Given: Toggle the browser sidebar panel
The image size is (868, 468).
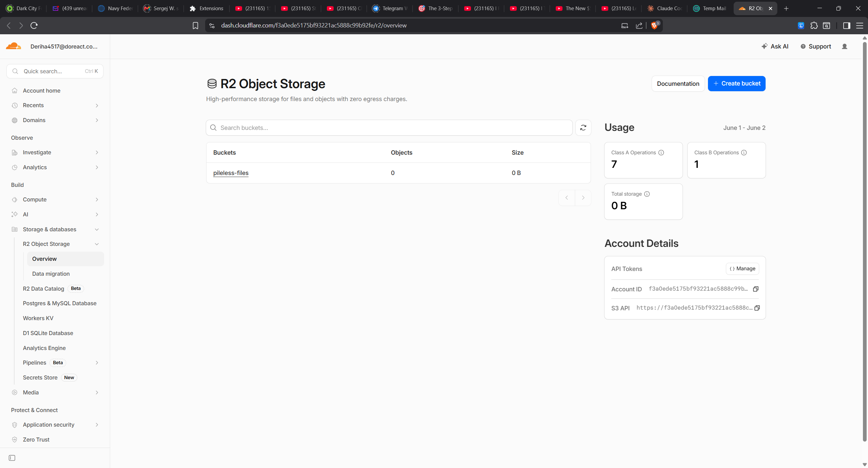Looking at the screenshot, I should pyautogui.click(x=847, y=25).
